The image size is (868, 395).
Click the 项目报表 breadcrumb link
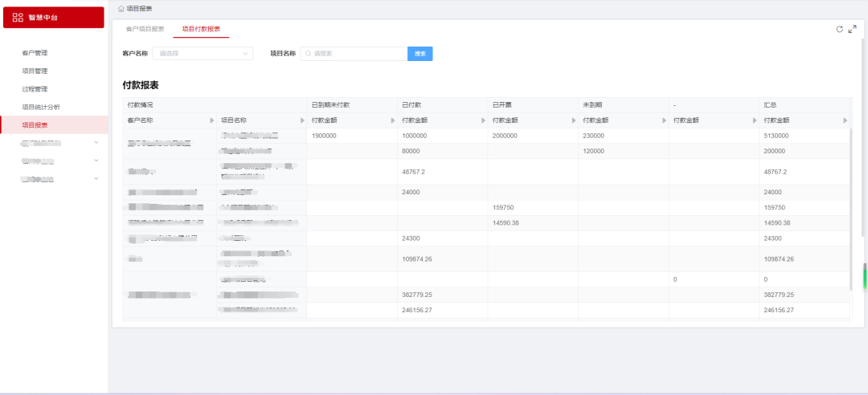click(x=140, y=9)
